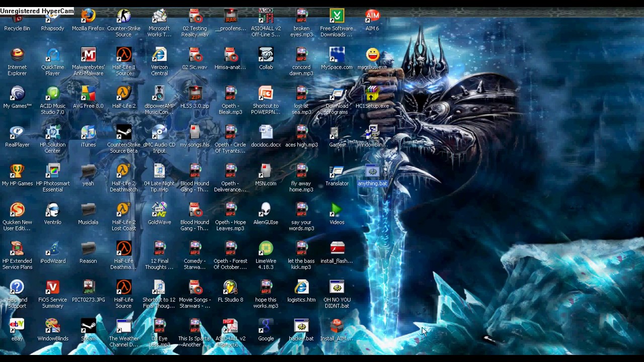Click the Games folder shortcut
644x362 pixels.
[337, 136]
